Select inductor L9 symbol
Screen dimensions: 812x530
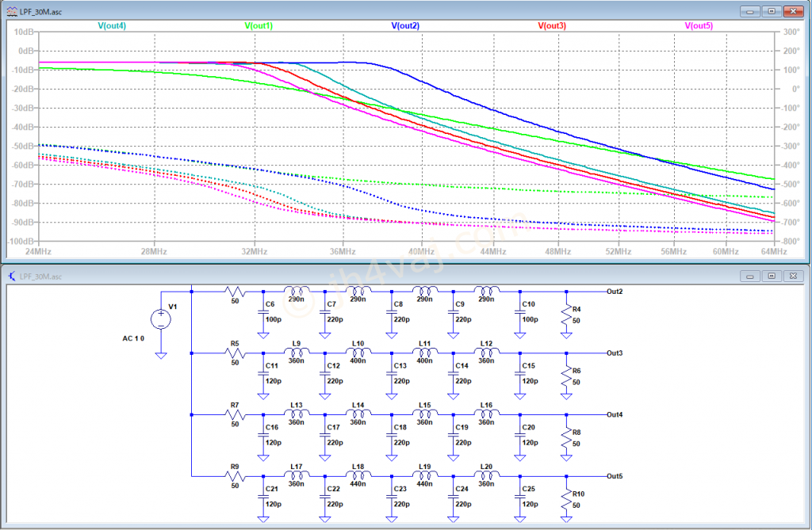coord(297,352)
